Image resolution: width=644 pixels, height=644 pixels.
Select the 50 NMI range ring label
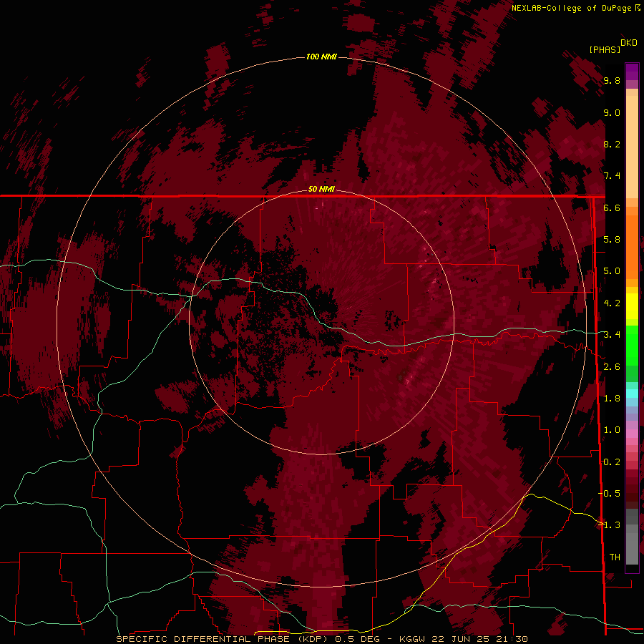point(321,190)
